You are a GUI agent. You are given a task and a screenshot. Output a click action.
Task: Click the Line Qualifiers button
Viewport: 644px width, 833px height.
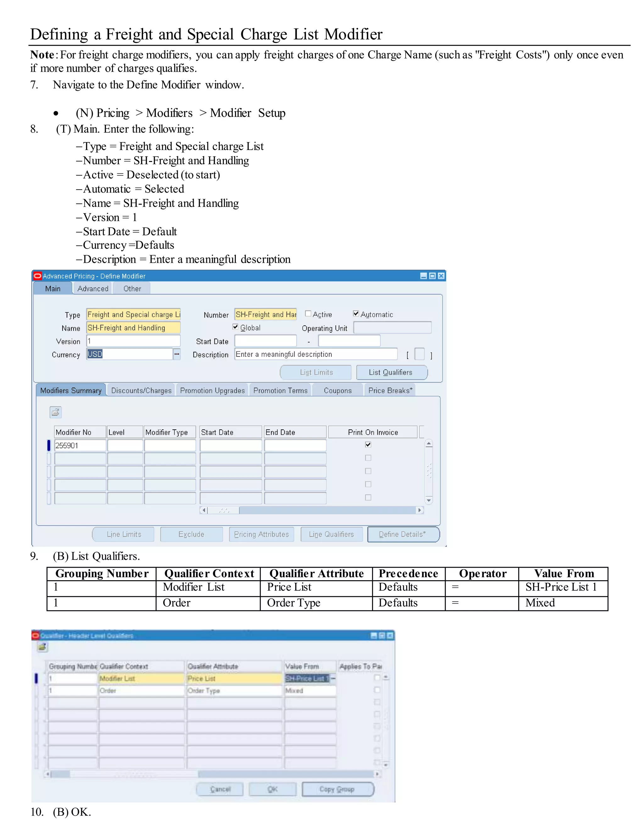[x=331, y=534]
